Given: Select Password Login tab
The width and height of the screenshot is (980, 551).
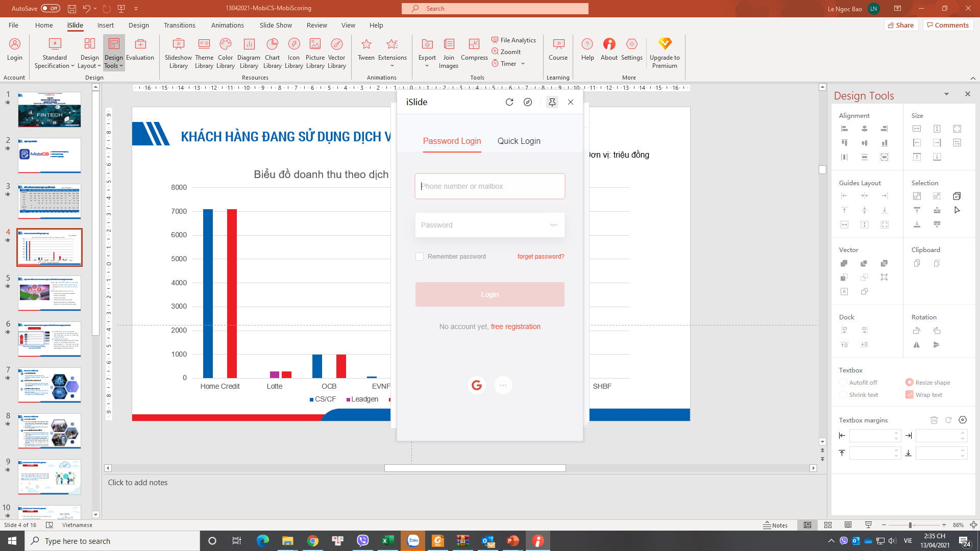Looking at the screenshot, I should pyautogui.click(x=452, y=141).
